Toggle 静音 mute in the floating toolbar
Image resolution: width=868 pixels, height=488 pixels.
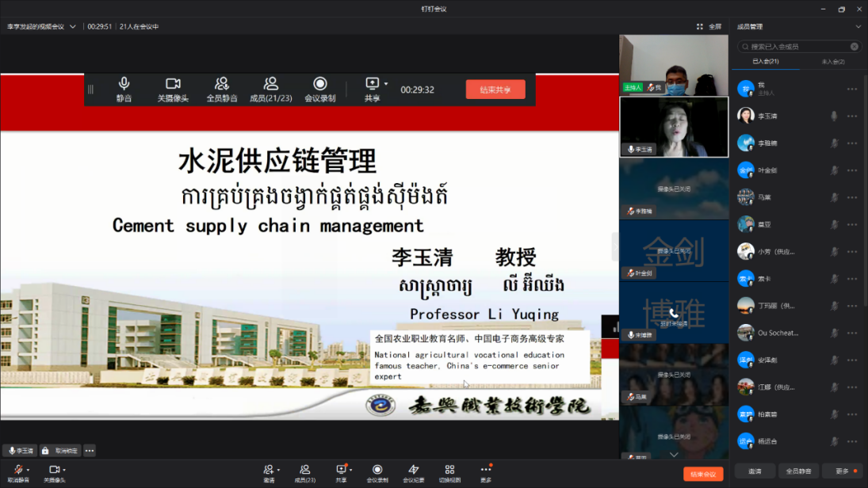124,87
